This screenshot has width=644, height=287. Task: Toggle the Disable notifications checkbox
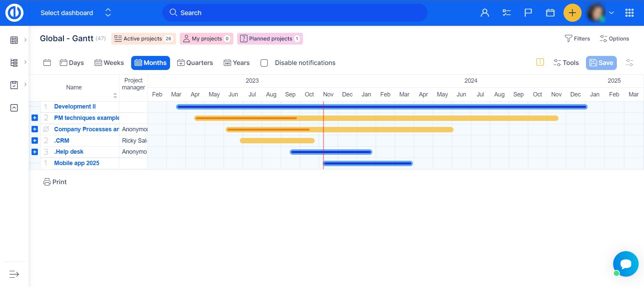264,63
